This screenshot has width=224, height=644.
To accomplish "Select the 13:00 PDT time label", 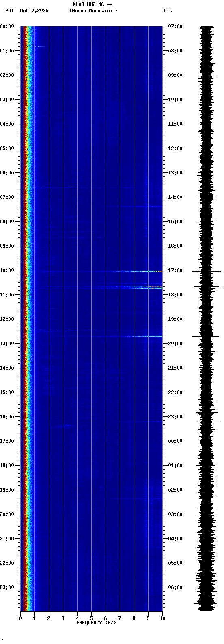I will tap(7, 344).
